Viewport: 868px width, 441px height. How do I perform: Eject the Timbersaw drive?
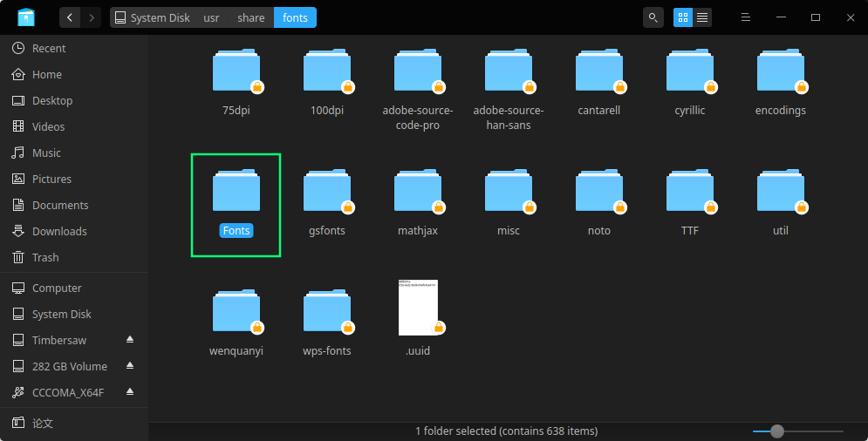[130, 340]
